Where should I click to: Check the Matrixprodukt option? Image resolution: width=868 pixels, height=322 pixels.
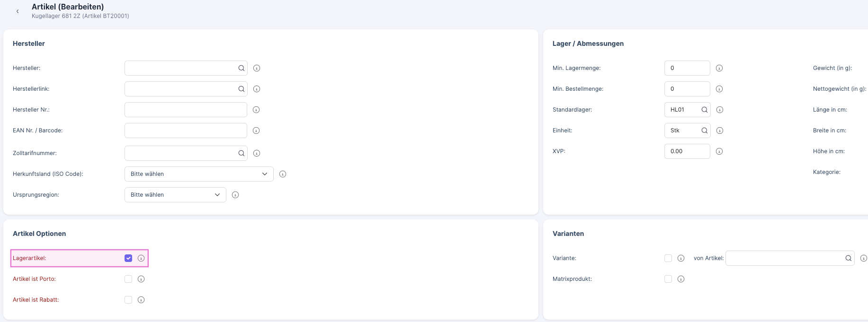(668, 279)
